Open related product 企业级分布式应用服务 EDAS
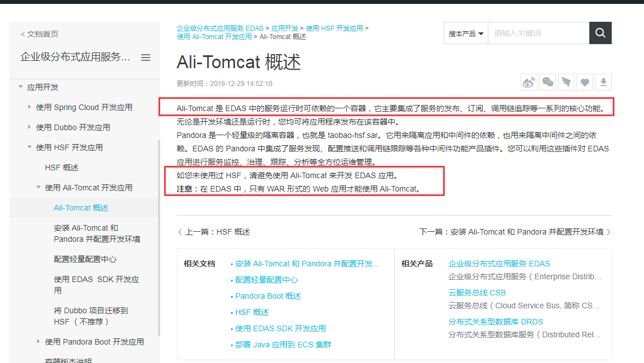Screen dimensions: 644x363 (x=499, y=264)
